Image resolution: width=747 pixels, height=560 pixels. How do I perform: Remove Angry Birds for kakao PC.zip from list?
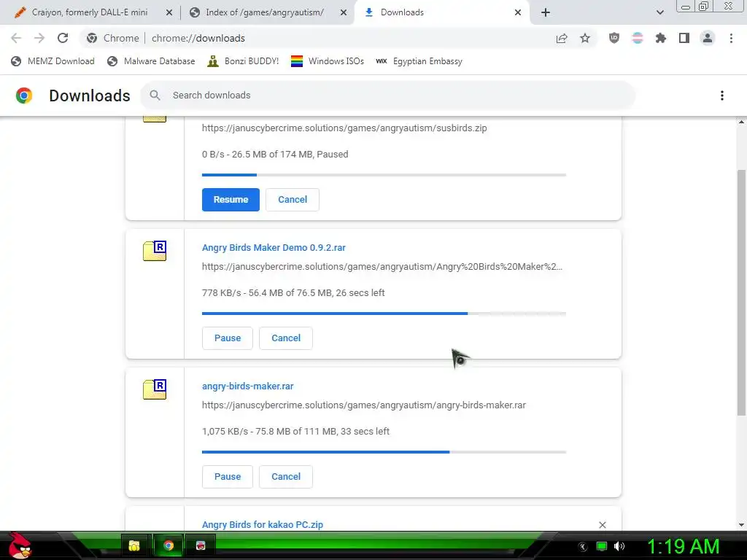pos(602,525)
